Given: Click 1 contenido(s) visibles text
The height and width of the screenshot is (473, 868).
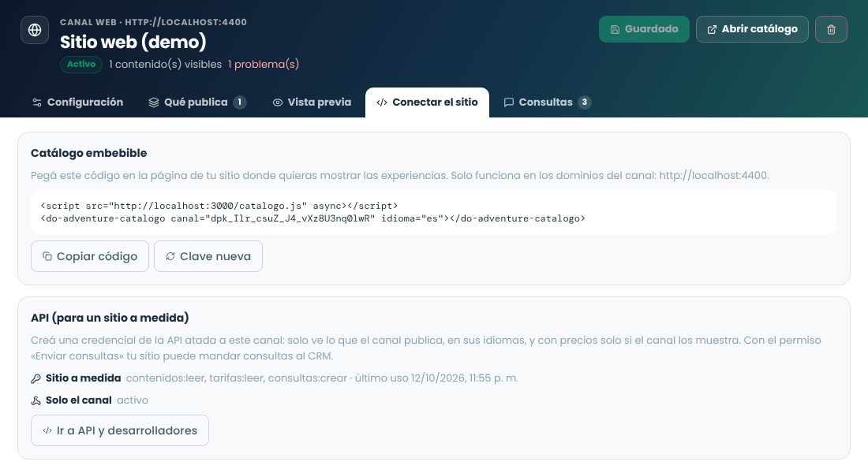Looking at the screenshot, I should (x=165, y=64).
